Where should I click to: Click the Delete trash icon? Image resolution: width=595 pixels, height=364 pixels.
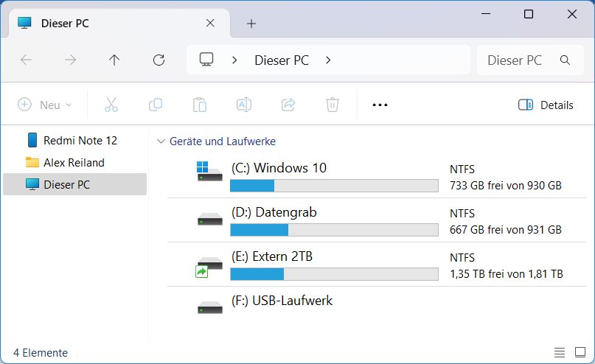coord(333,105)
